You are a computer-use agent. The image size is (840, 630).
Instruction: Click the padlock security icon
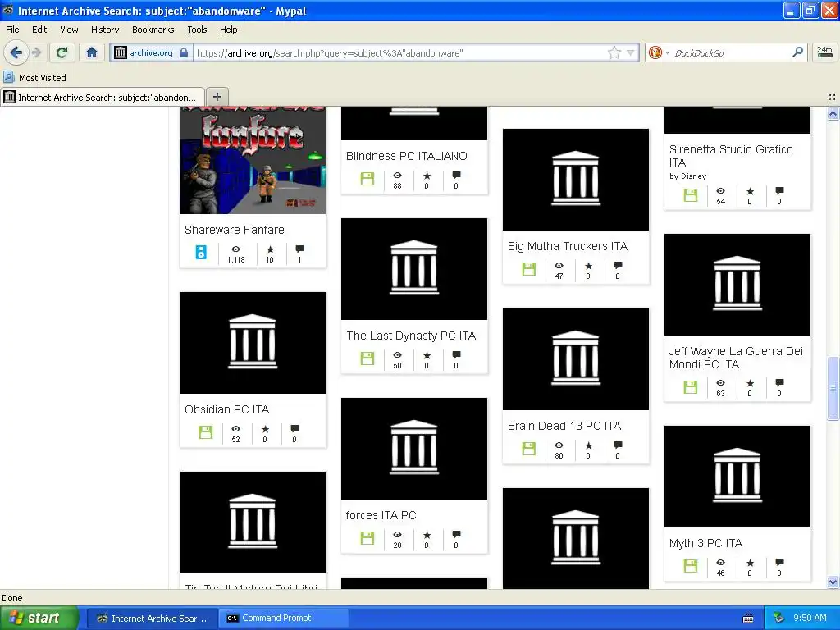[184, 52]
